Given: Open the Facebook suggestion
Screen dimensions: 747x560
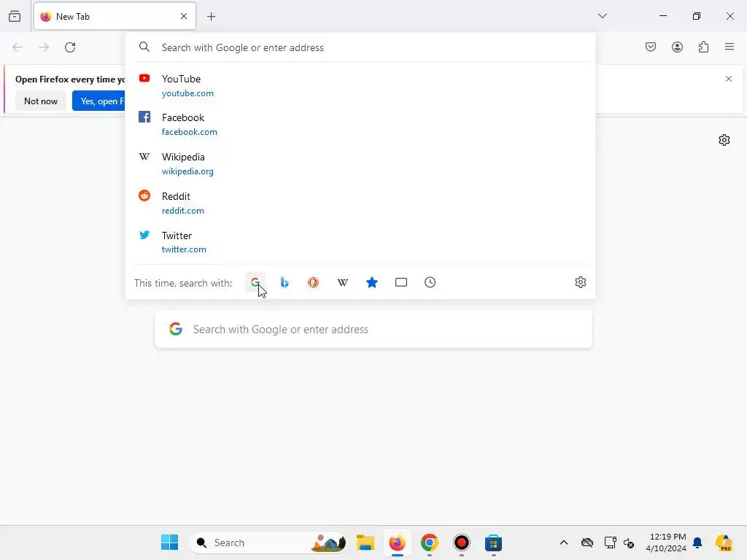Looking at the screenshot, I should click(360, 124).
